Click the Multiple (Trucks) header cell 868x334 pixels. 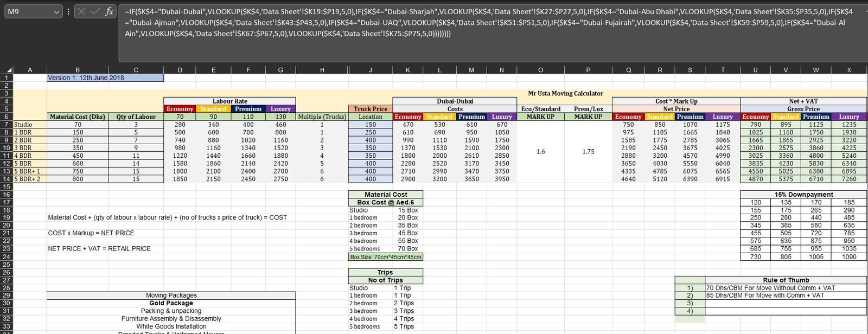(322, 117)
